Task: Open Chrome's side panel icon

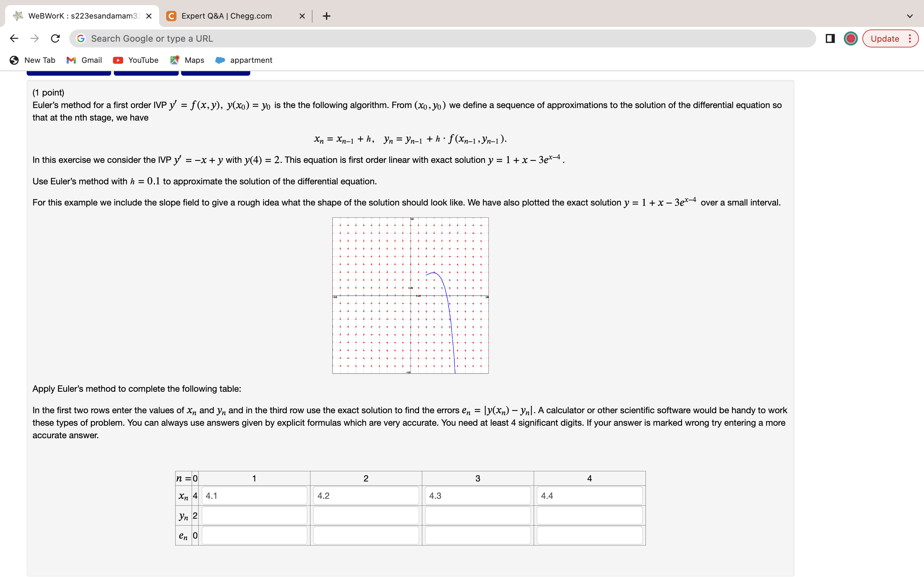Action: coord(830,38)
